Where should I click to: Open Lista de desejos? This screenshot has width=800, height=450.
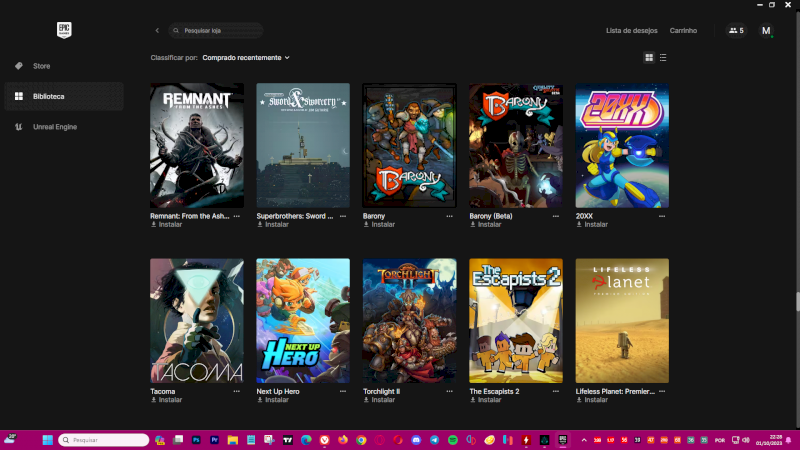click(632, 31)
